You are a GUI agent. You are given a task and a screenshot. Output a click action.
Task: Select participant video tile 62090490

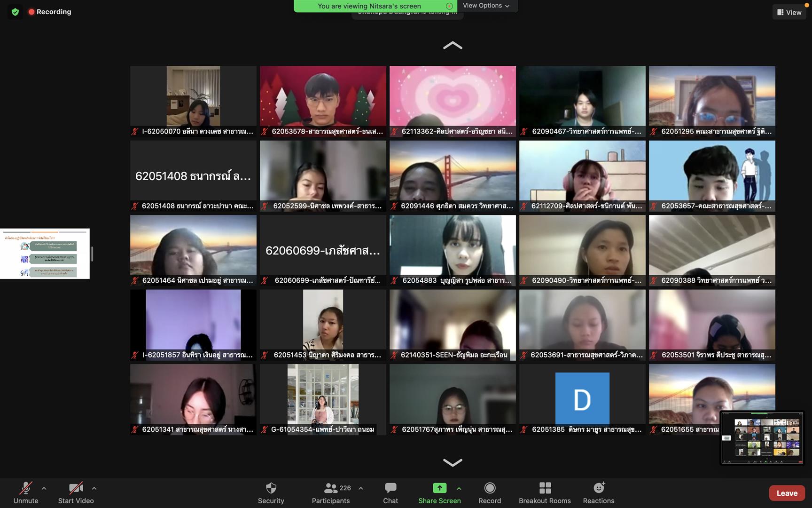pos(582,250)
